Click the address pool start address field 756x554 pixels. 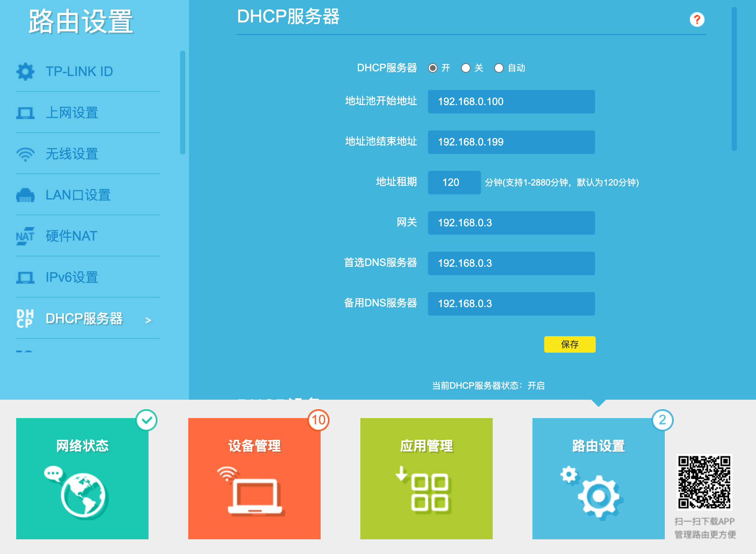click(511, 102)
